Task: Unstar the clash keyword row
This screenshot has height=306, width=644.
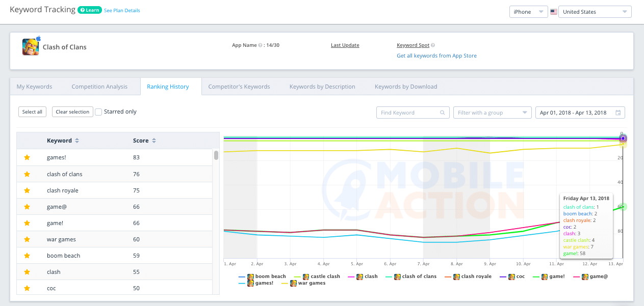Action: pyautogui.click(x=27, y=272)
